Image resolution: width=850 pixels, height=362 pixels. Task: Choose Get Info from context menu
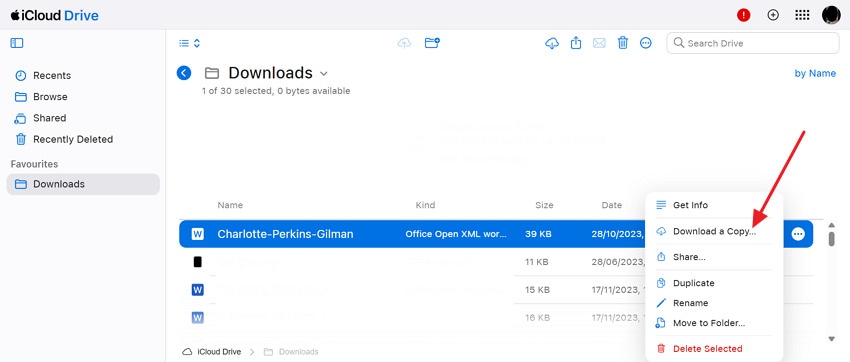pos(714,205)
